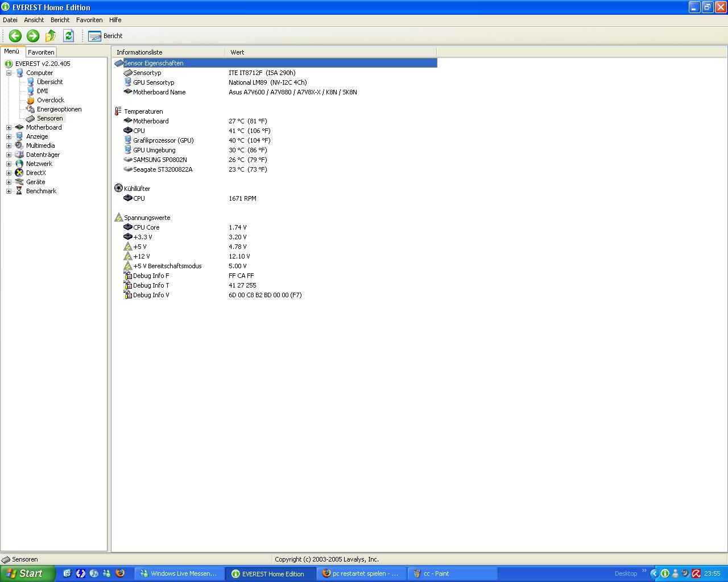The height and width of the screenshot is (582, 728).
Task: Select the Motherboard Name row
Action: pyautogui.click(x=275, y=92)
